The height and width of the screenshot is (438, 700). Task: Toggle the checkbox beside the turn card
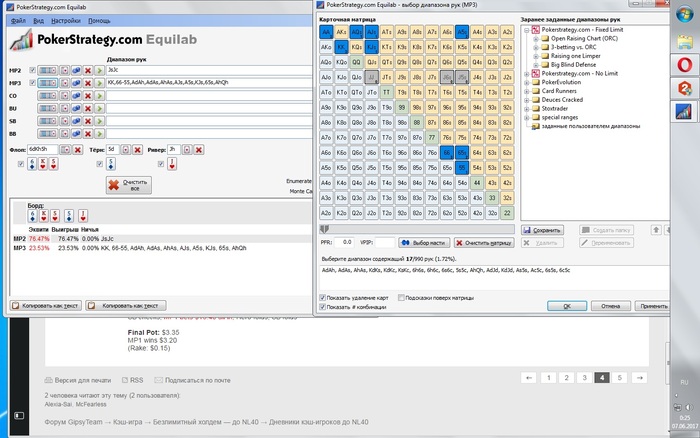[100, 164]
